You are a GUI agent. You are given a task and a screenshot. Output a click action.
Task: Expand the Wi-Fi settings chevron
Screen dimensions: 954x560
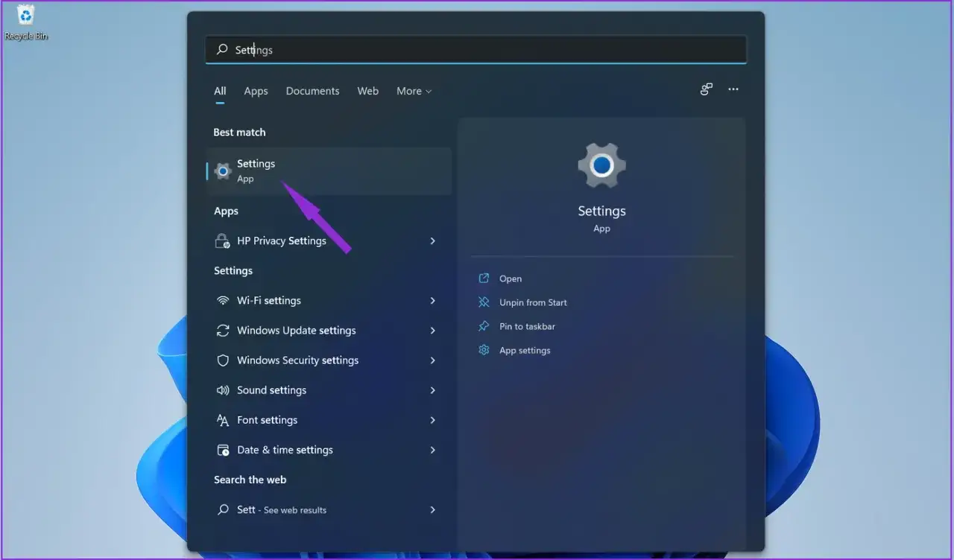(433, 300)
